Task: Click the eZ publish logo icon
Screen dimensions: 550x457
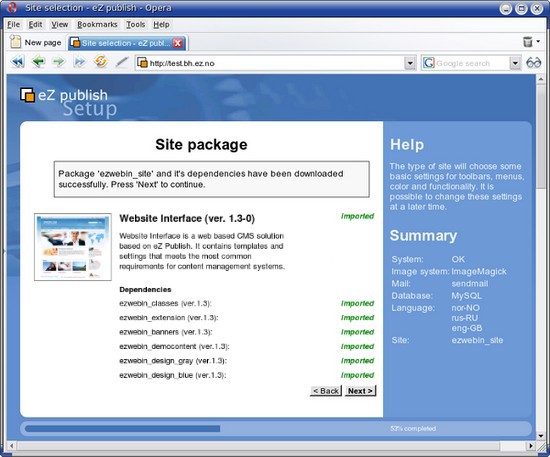Action: [x=27, y=95]
